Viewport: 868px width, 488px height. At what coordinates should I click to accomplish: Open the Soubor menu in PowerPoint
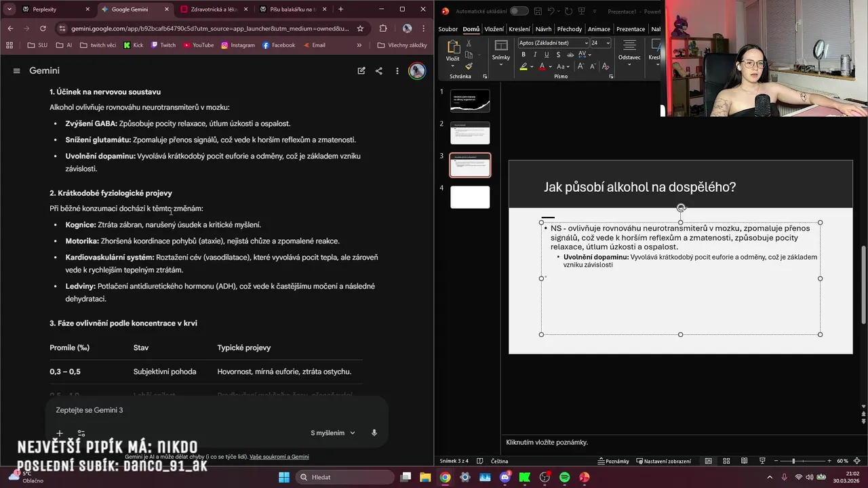448,29
